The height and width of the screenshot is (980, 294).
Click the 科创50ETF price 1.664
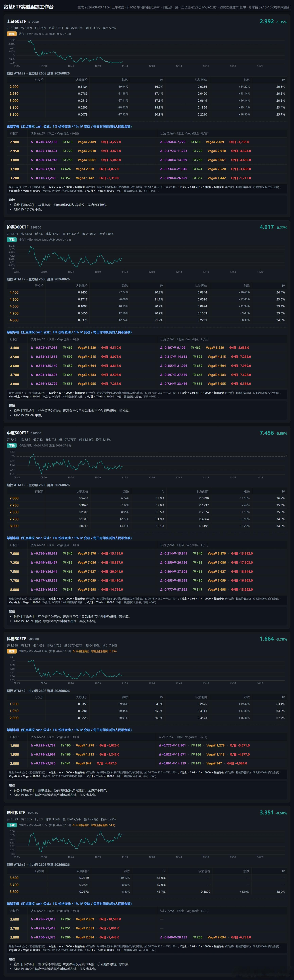(x=267, y=639)
